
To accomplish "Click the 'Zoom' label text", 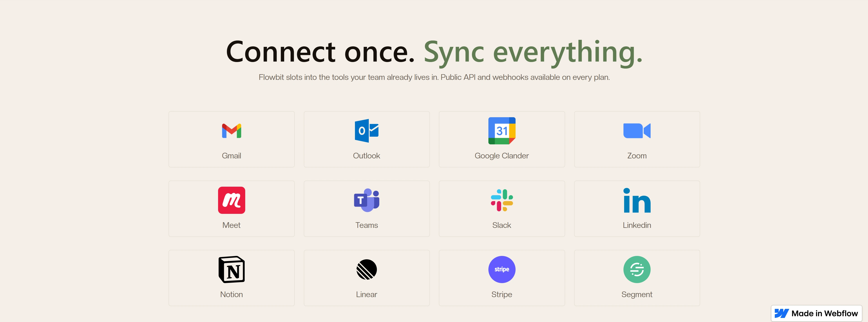I will pyautogui.click(x=637, y=156).
